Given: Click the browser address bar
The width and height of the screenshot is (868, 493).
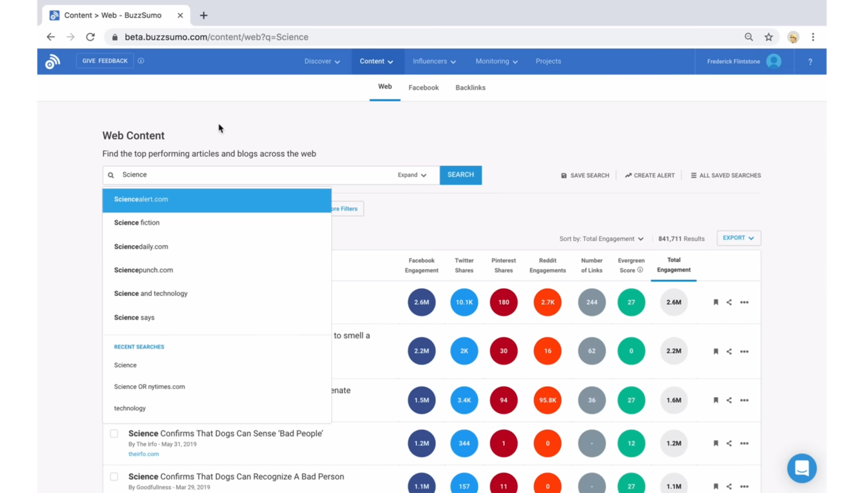Looking at the screenshot, I should tap(422, 37).
